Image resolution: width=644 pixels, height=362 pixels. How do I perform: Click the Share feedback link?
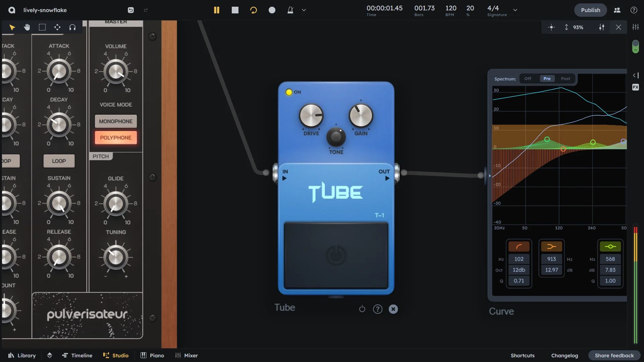(614, 355)
